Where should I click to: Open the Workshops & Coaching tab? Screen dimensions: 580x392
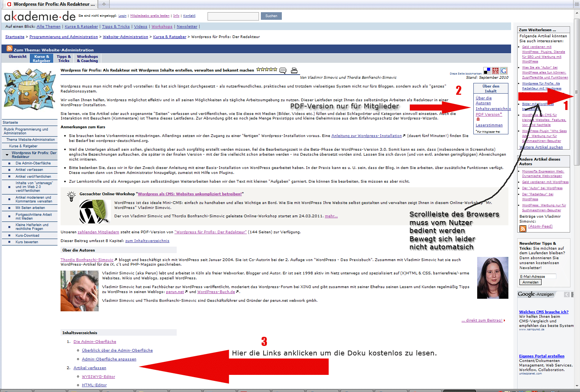coord(87,59)
